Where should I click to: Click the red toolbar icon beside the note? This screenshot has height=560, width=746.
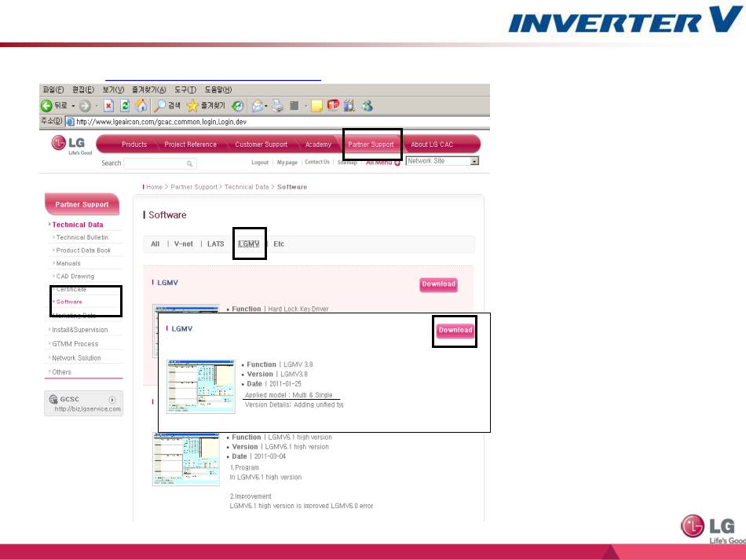[333, 105]
